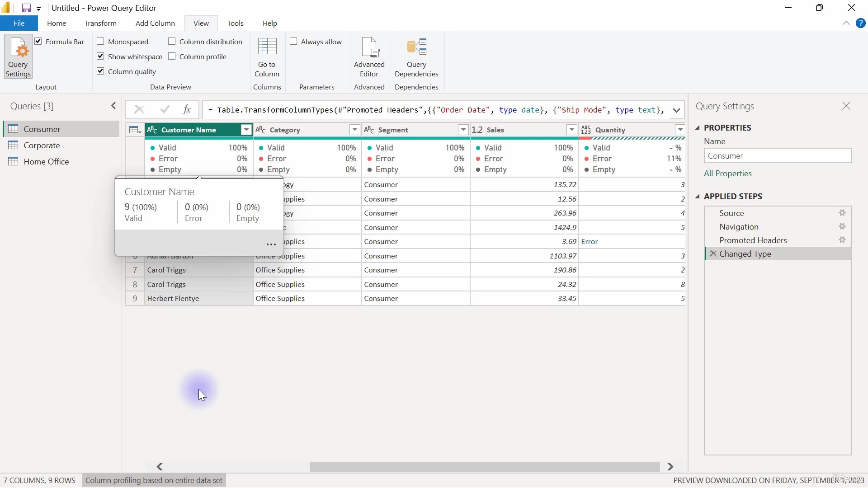
Task: Select the Source applied step
Action: pyautogui.click(x=778, y=213)
